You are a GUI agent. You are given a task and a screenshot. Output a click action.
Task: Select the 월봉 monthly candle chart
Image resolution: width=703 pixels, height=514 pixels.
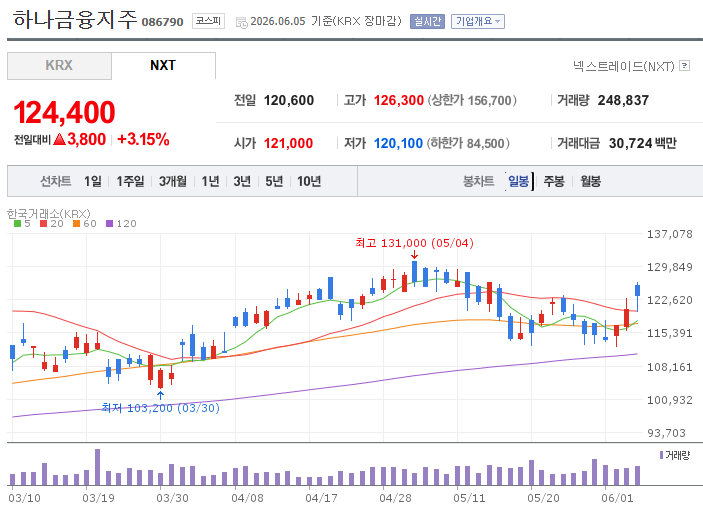(x=590, y=181)
